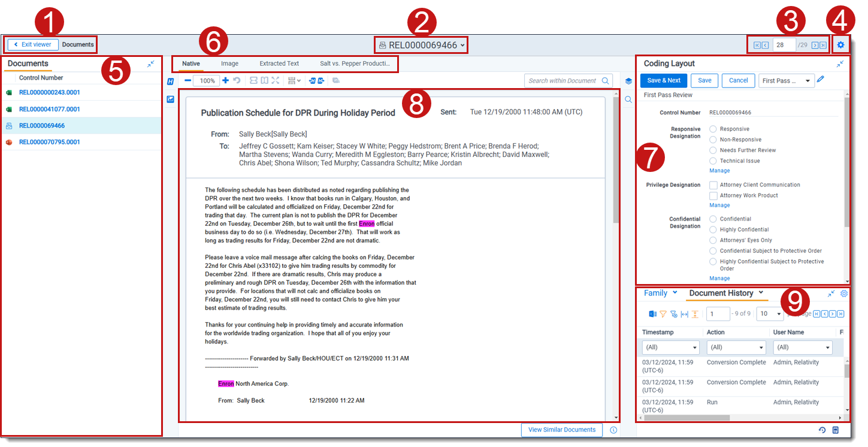Screen dimensions: 868x447
Task: Select the Responsive radio button
Action: pos(713,129)
